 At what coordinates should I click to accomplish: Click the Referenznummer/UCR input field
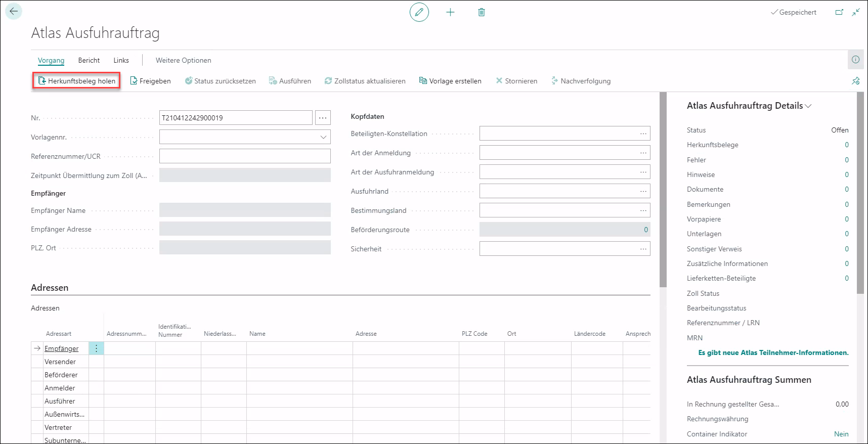tap(245, 156)
